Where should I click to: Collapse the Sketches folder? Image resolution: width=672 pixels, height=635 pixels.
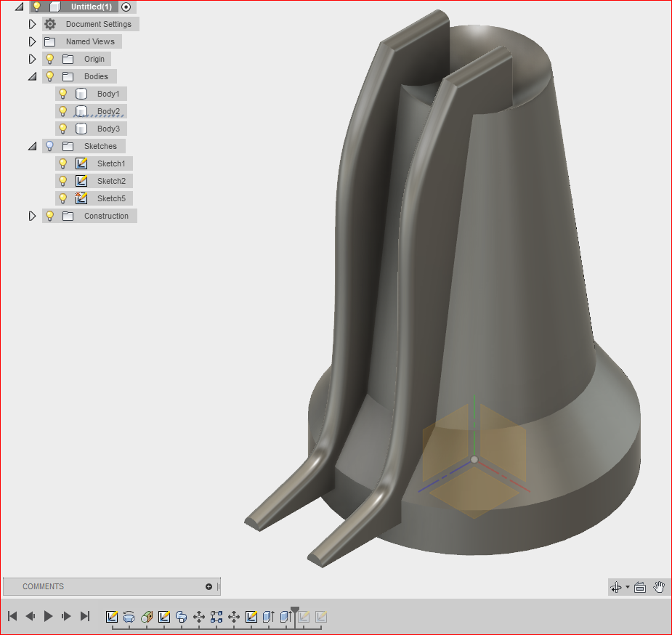pos(32,146)
